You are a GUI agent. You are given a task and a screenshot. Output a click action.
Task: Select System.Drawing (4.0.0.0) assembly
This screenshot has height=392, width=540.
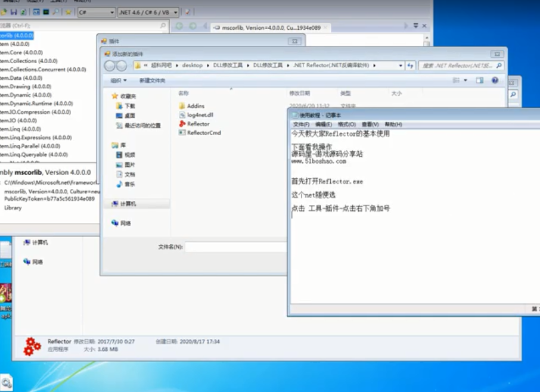click(x=26, y=86)
